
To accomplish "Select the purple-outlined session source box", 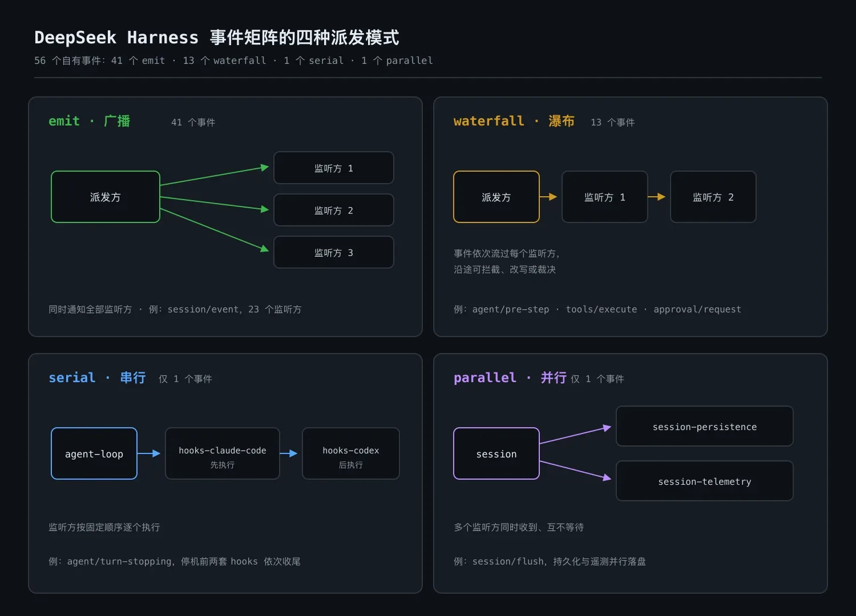I will 496,453.
